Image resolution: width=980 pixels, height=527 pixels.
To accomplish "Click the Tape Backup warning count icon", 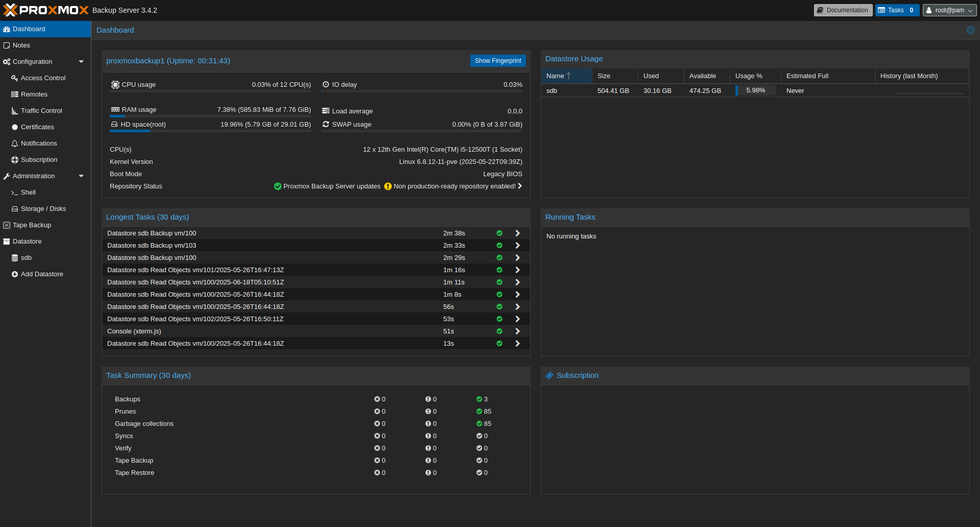I will point(428,461).
